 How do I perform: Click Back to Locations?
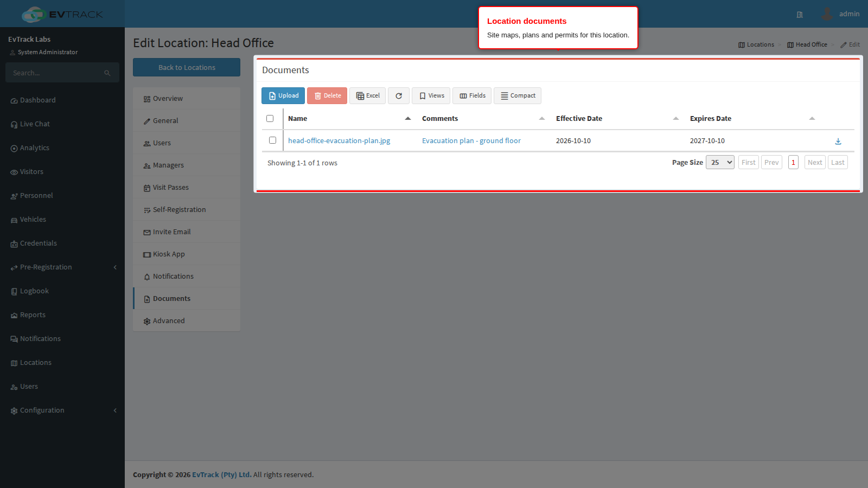(187, 67)
